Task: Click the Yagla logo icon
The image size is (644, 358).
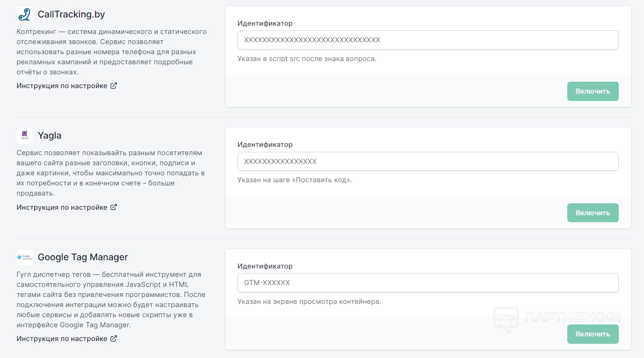Action: click(24, 135)
